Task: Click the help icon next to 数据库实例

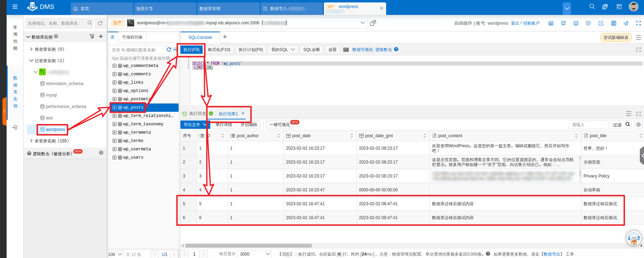Action: [56, 36]
